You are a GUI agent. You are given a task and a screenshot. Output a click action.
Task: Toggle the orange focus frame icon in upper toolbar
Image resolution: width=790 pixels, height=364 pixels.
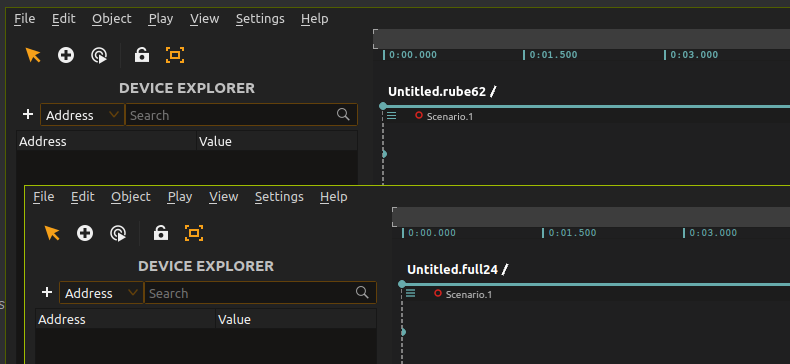175,55
